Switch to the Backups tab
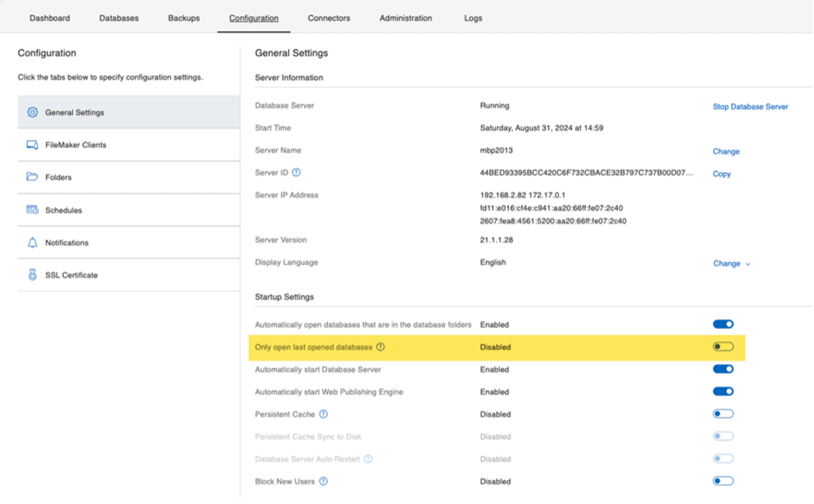The image size is (814, 504). (184, 18)
